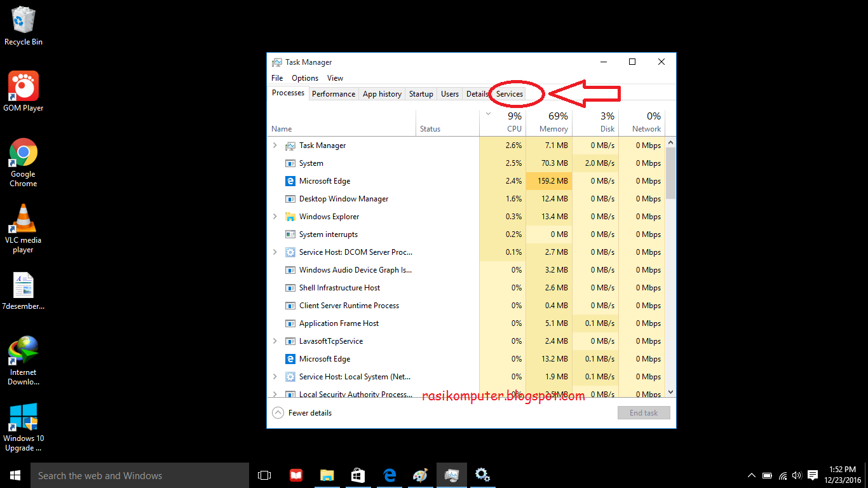Expand the LavasoftTcpService process
Screen dimensions: 868x488
pyautogui.click(x=275, y=341)
